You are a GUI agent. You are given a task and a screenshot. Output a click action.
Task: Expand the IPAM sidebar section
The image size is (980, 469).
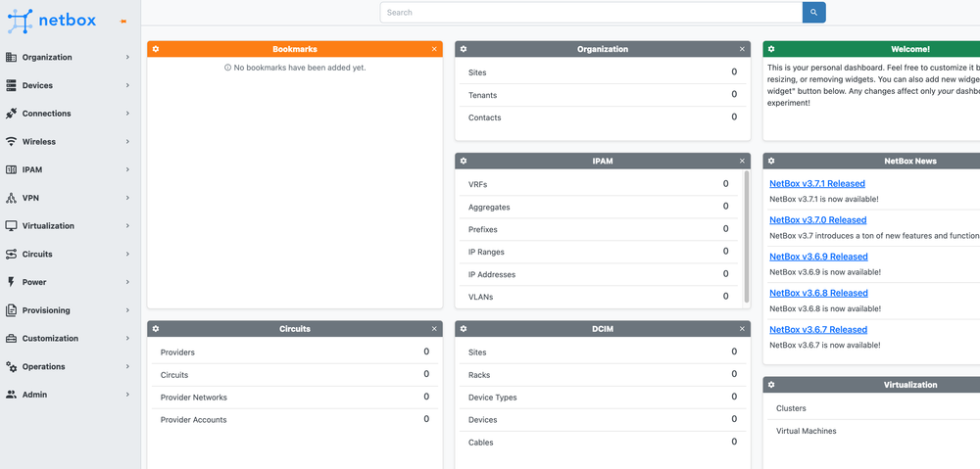(67, 169)
